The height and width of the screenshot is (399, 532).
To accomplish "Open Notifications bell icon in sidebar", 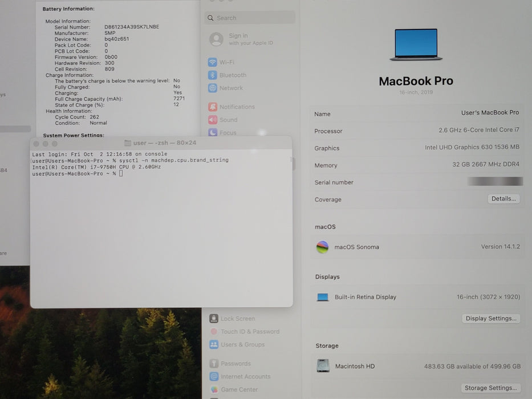I will tap(213, 107).
